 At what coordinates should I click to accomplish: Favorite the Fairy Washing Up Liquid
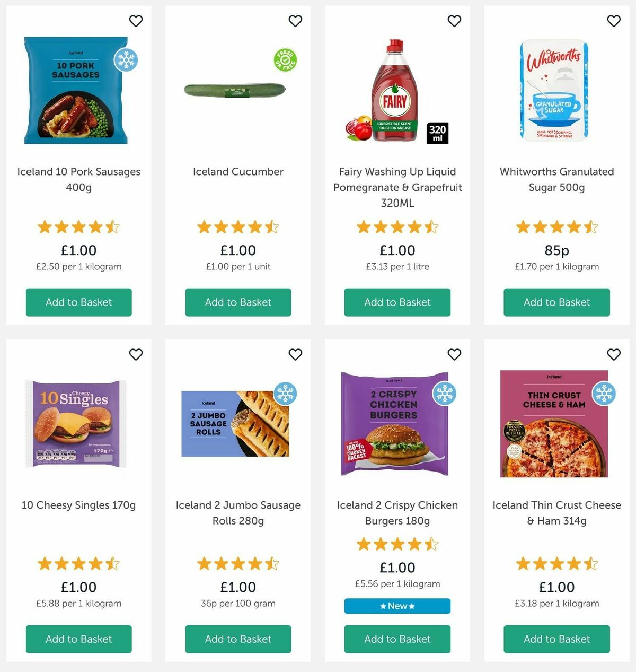454,21
